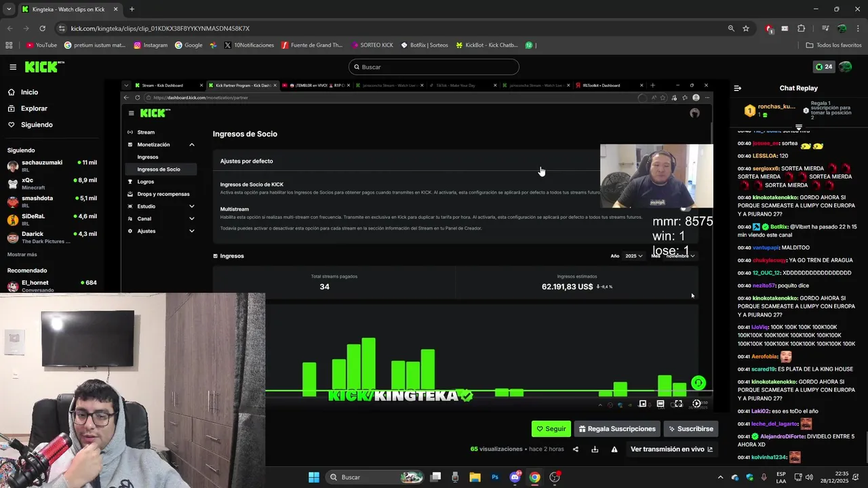The image size is (868, 488).
Task: Open Instagram bookmark
Action: click(151, 45)
